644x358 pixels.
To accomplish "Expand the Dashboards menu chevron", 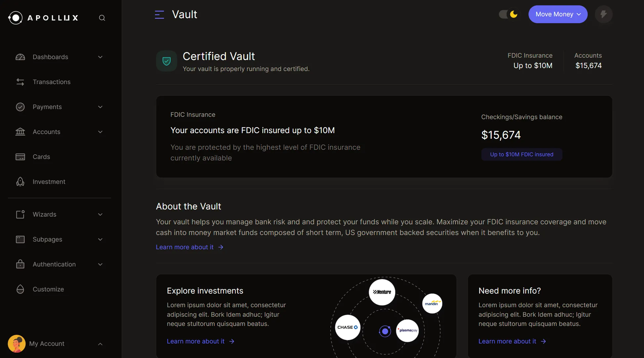I will (x=100, y=57).
